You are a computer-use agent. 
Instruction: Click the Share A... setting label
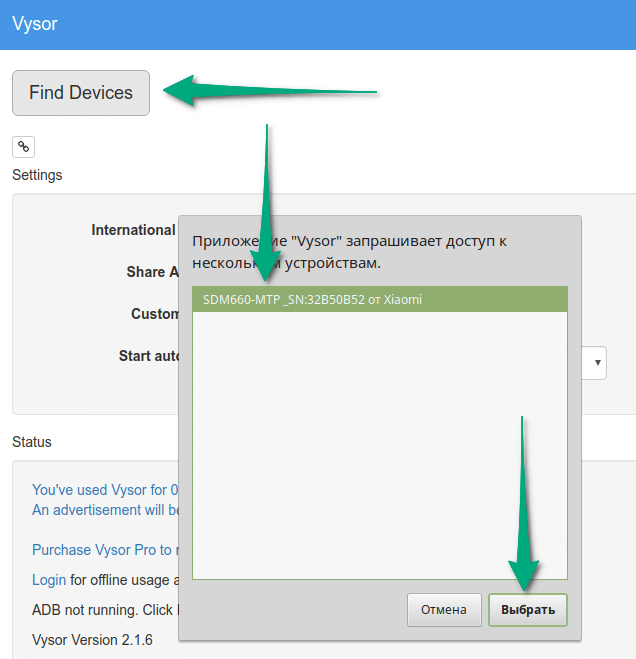point(152,272)
